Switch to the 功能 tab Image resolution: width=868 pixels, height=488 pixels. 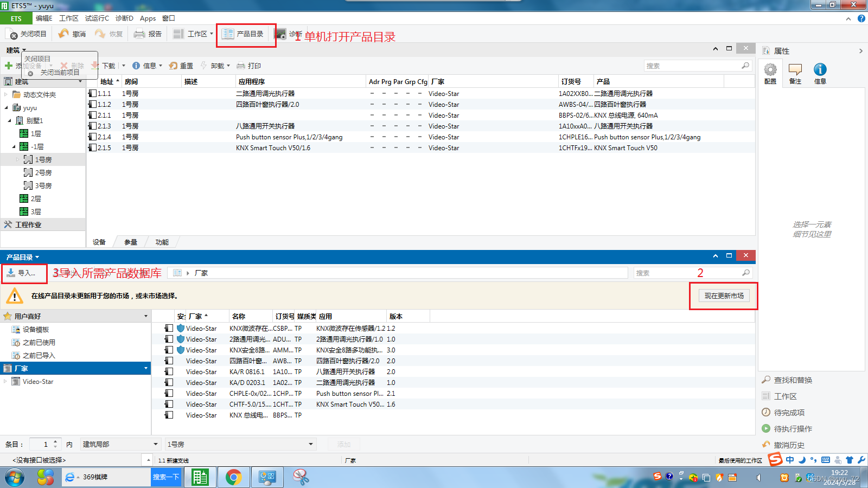click(162, 242)
